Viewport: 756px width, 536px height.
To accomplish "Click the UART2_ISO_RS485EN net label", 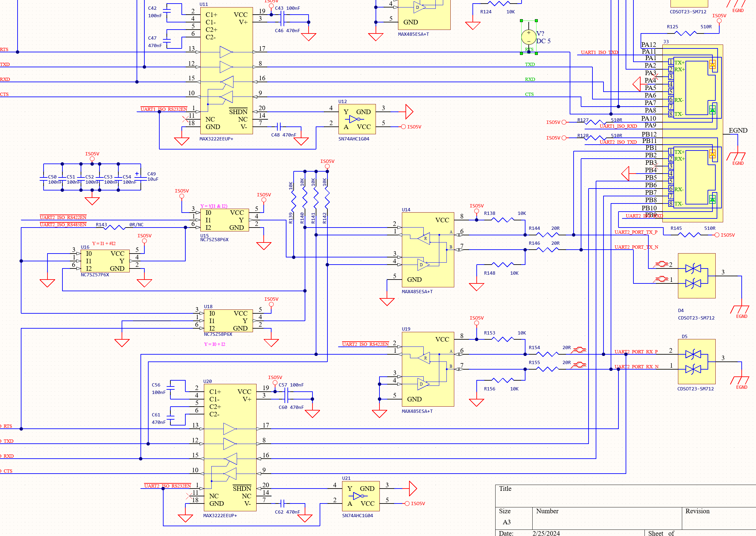I will [63, 225].
